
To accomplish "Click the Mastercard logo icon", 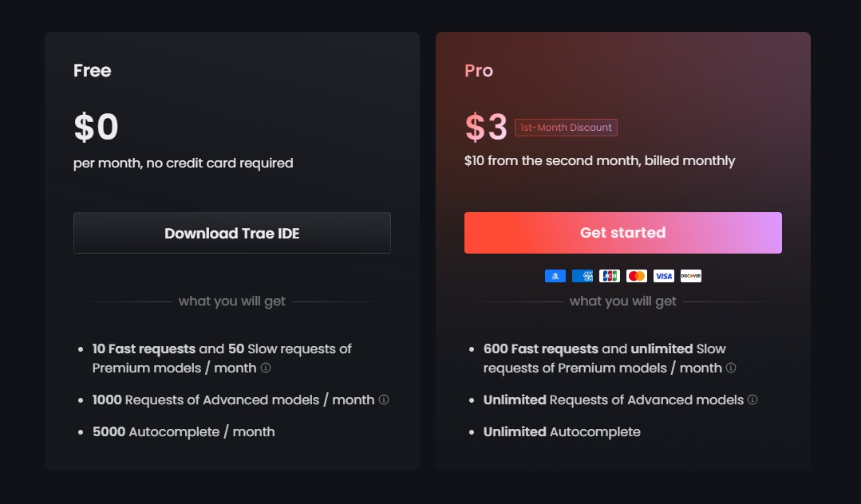I will tap(637, 276).
